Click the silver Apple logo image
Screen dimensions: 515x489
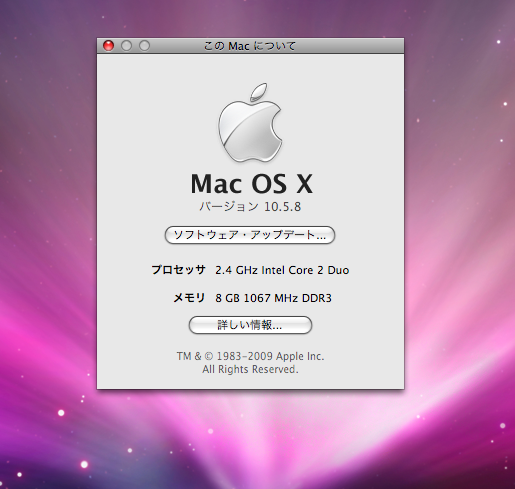click(x=250, y=123)
